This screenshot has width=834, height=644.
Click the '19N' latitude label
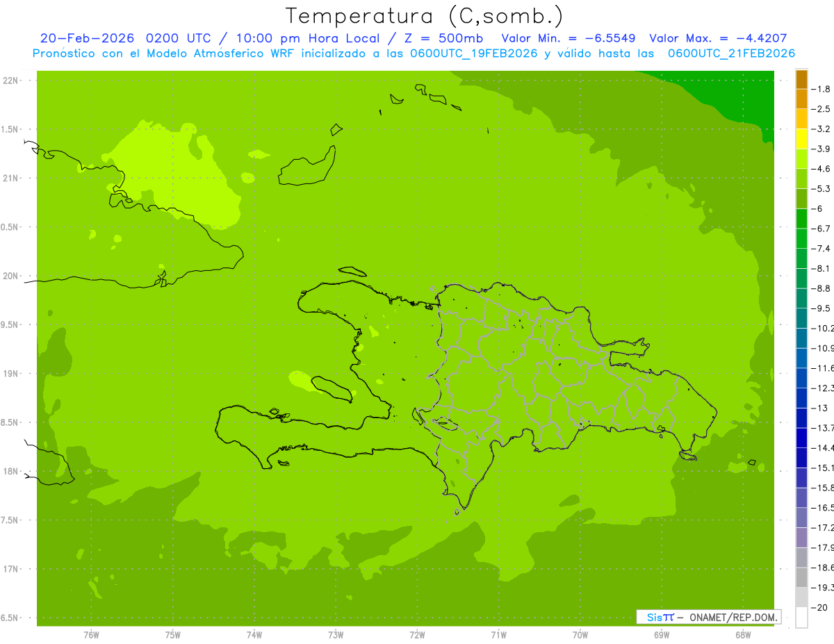pos(10,374)
